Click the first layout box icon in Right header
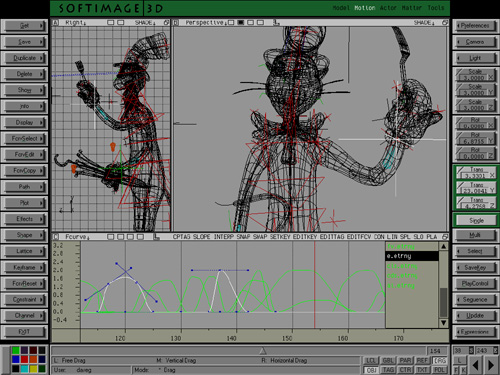Image resolution: width=500 pixels, height=375 pixels. [111, 22]
